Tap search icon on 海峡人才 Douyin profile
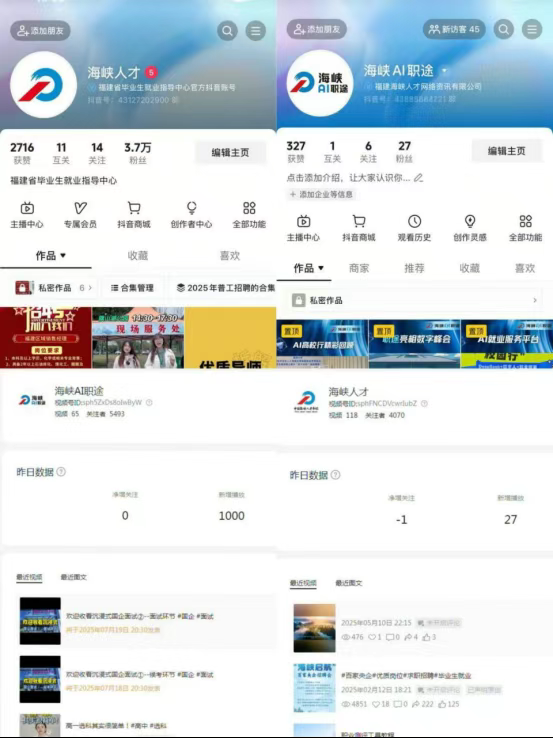 point(227,31)
